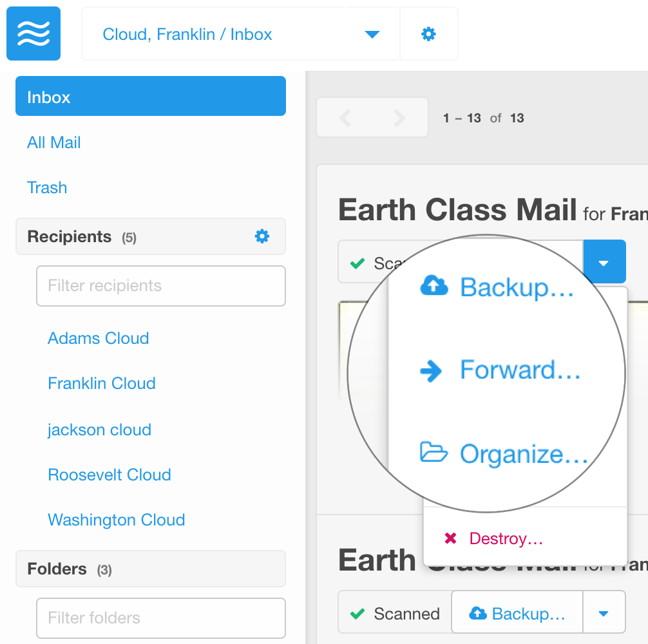Click the Recipients (5) header
This screenshot has width=648, height=644.
coord(151,237)
